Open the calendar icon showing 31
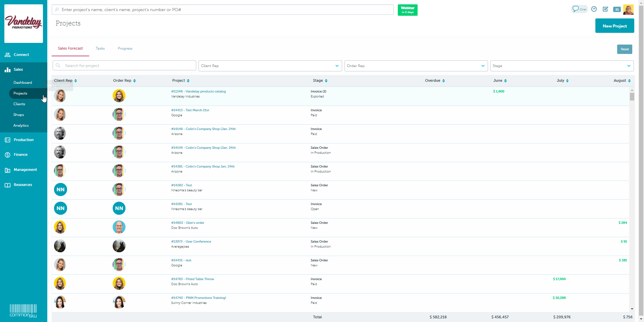The height and width of the screenshot is (322, 644). pos(617,9)
